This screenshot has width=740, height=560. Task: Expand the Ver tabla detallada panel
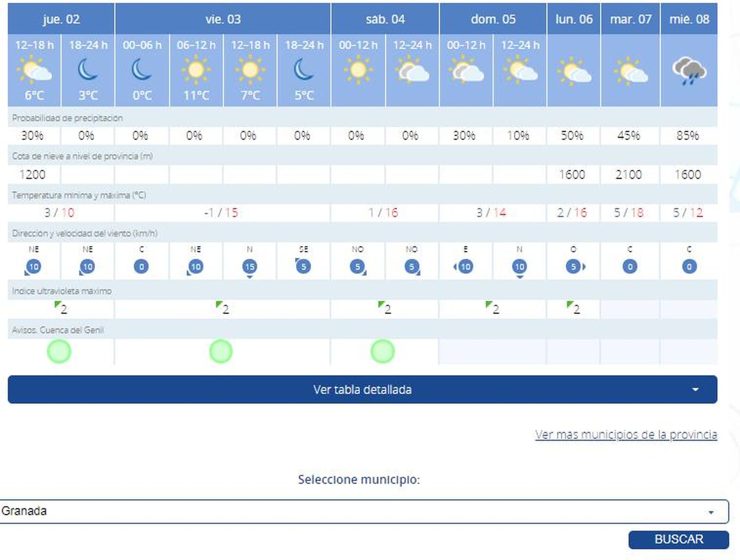362,389
